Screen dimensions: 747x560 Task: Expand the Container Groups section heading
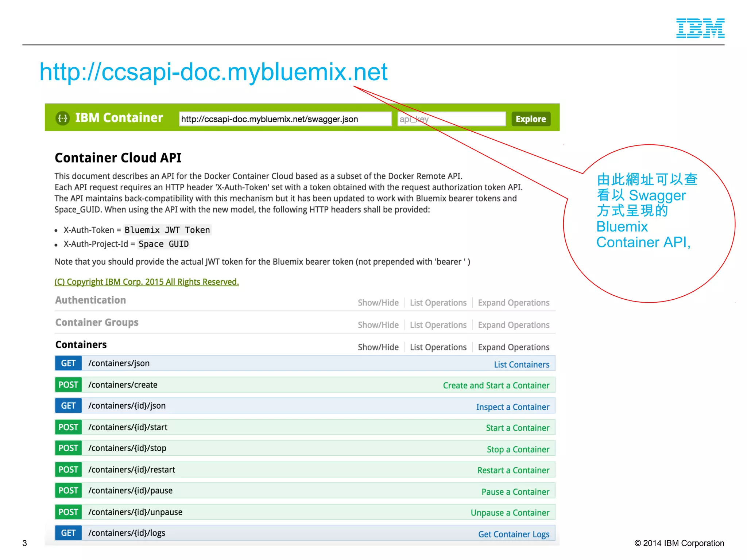(x=97, y=322)
